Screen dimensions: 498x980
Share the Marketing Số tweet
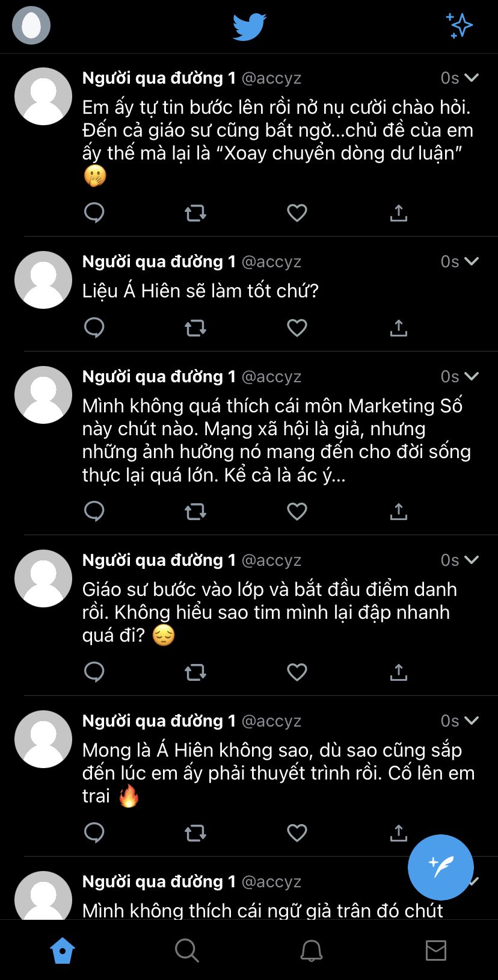click(x=398, y=511)
